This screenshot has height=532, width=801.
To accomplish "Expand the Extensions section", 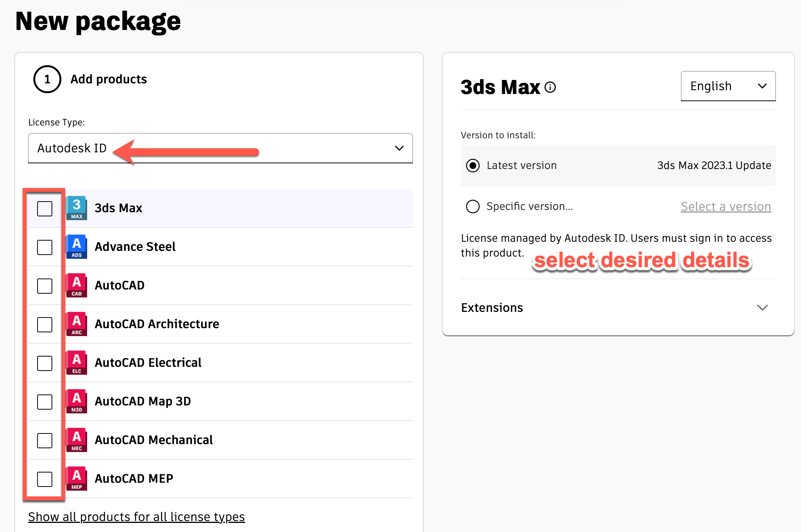I will (x=618, y=308).
